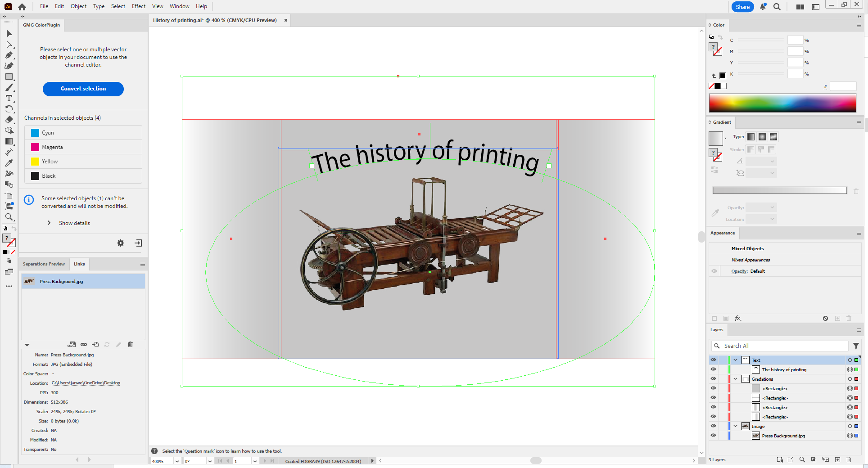Image resolution: width=868 pixels, height=468 pixels.
Task: Open the layer filter icon in Layers panel
Action: tap(856, 346)
